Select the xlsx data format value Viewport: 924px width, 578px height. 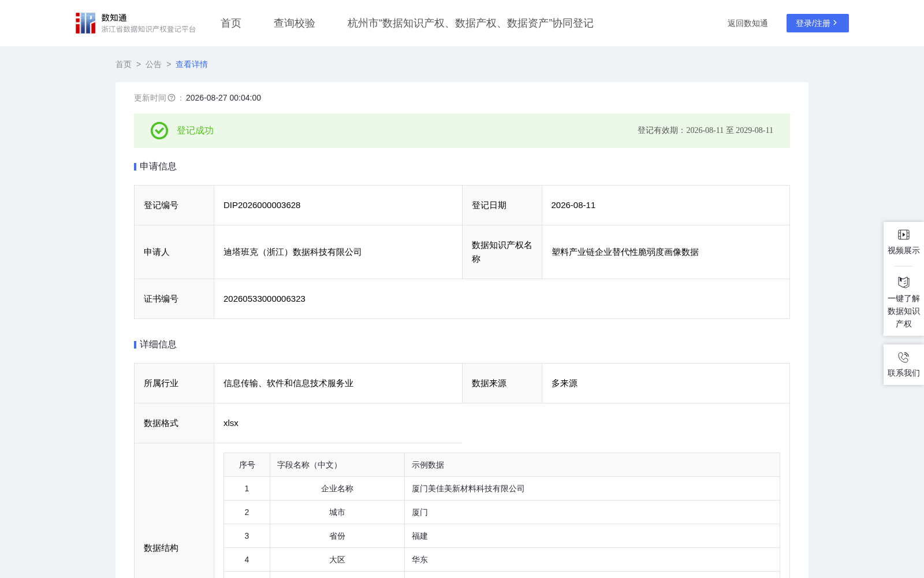pos(231,423)
